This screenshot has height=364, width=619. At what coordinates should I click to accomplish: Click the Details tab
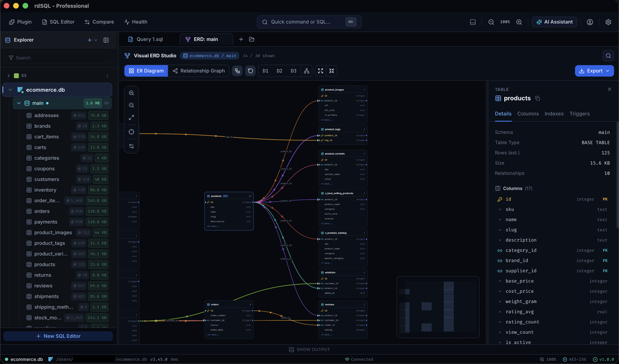(x=503, y=114)
